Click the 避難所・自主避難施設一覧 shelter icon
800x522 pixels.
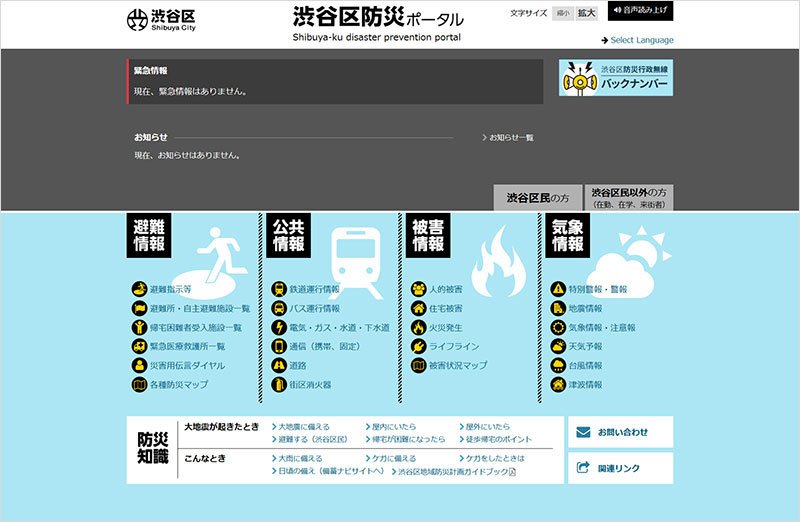tap(139, 308)
